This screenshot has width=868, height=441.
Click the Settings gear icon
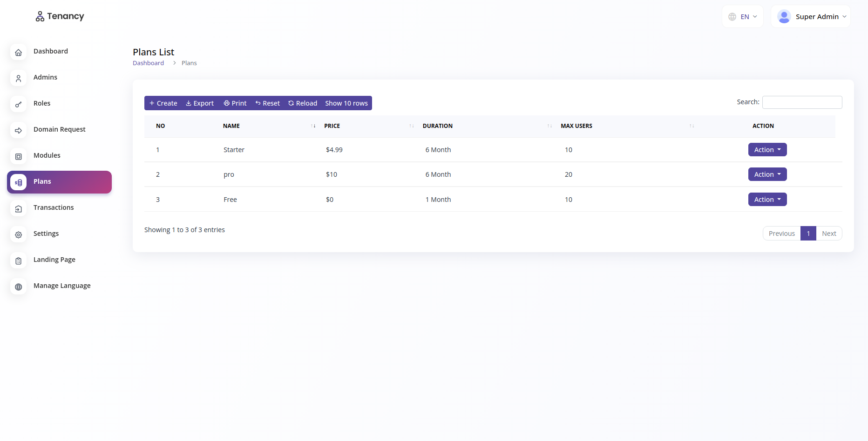click(19, 235)
